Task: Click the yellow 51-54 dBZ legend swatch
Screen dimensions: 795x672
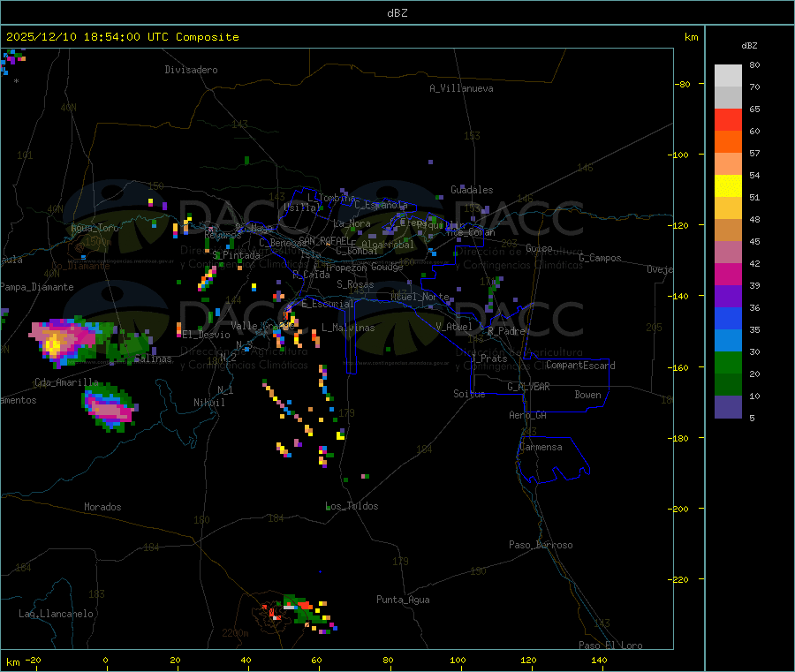Action: point(728,186)
